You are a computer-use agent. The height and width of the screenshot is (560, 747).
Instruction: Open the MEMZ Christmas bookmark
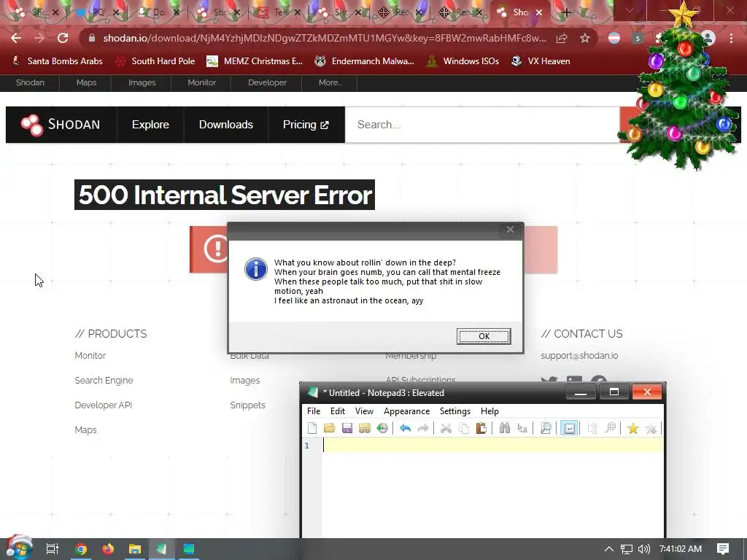pyautogui.click(x=255, y=61)
